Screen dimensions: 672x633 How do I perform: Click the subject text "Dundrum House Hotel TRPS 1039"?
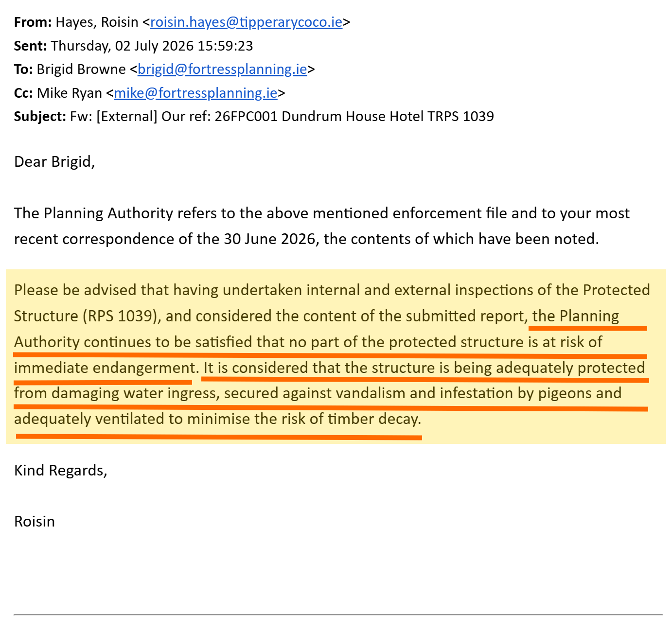point(388,116)
